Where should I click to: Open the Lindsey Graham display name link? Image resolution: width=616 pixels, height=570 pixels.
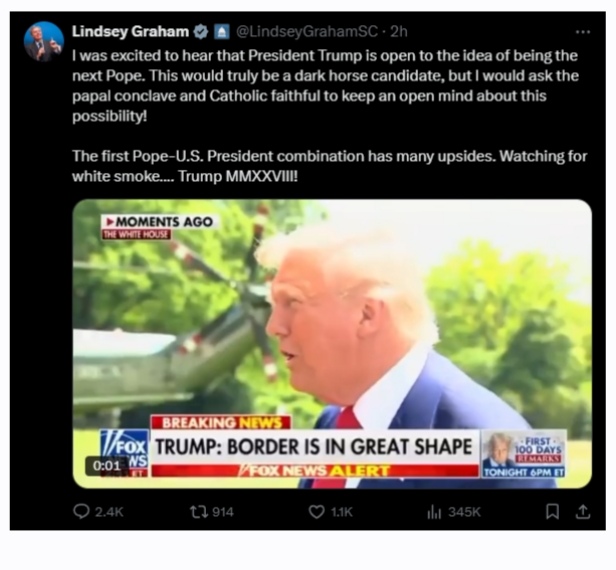[130, 31]
